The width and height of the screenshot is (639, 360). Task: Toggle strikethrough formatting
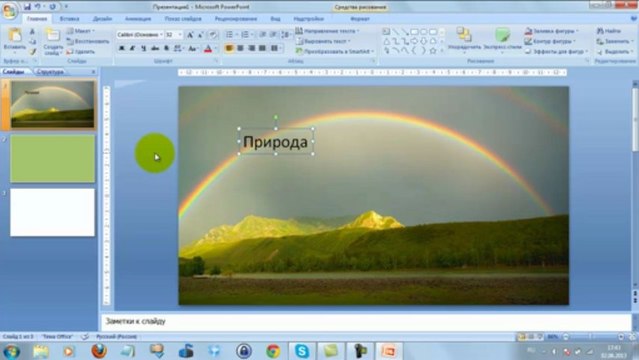[155, 49]
